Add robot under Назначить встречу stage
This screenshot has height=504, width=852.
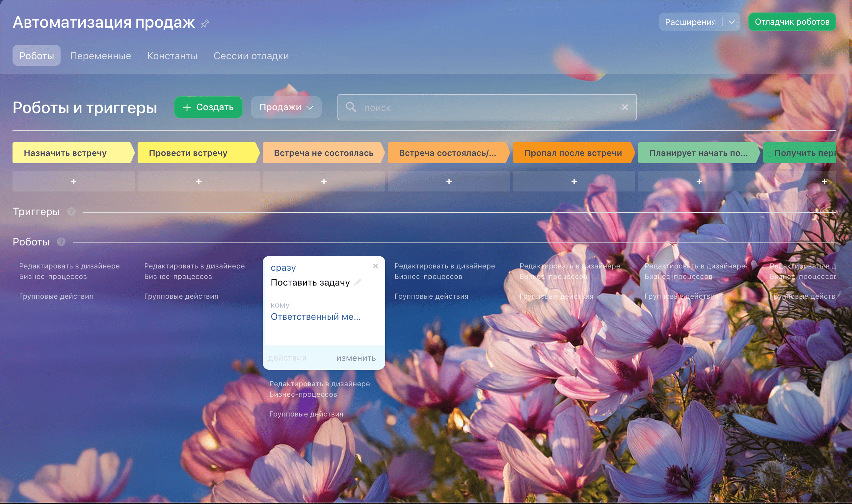[73, 181]
